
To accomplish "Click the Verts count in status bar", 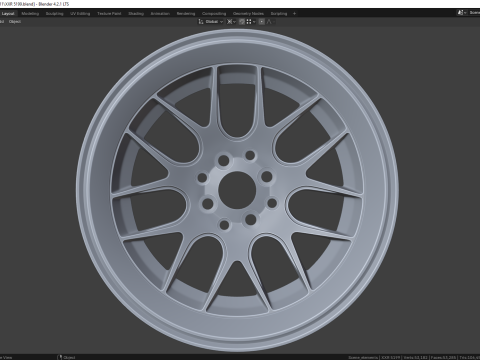I will click(x=415, y=357).
